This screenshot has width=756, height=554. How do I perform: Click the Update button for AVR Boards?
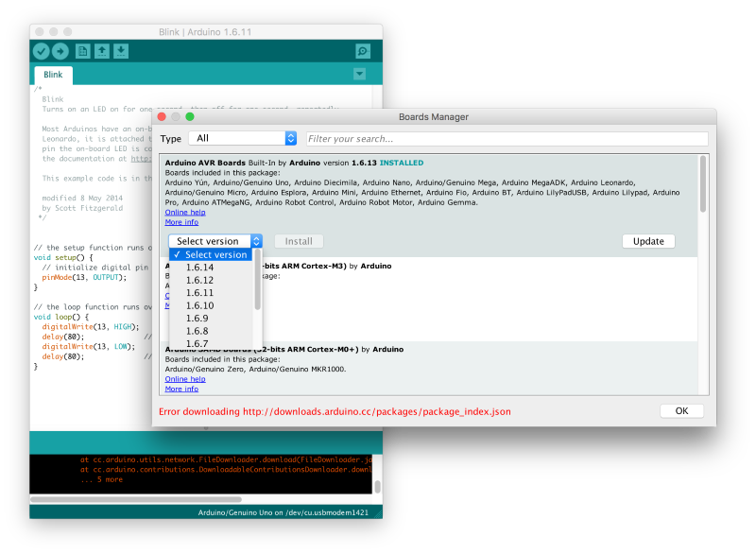pos(648,241)
